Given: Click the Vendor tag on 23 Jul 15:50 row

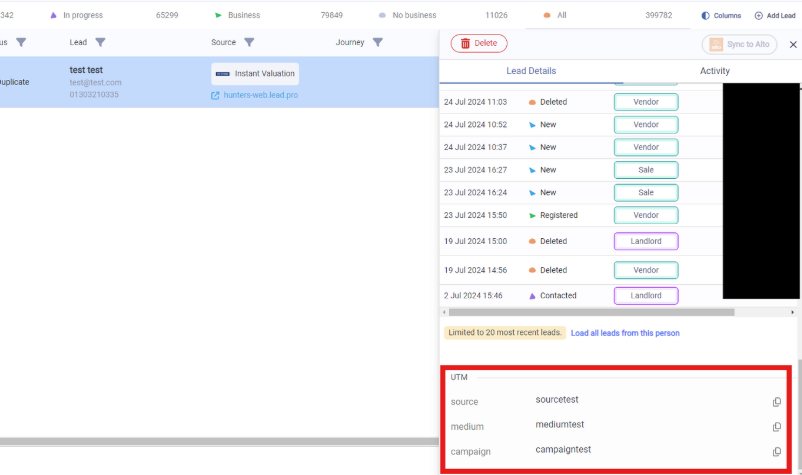Looking at the screenshot, I should pyautogui.click(x=646, y=215).
